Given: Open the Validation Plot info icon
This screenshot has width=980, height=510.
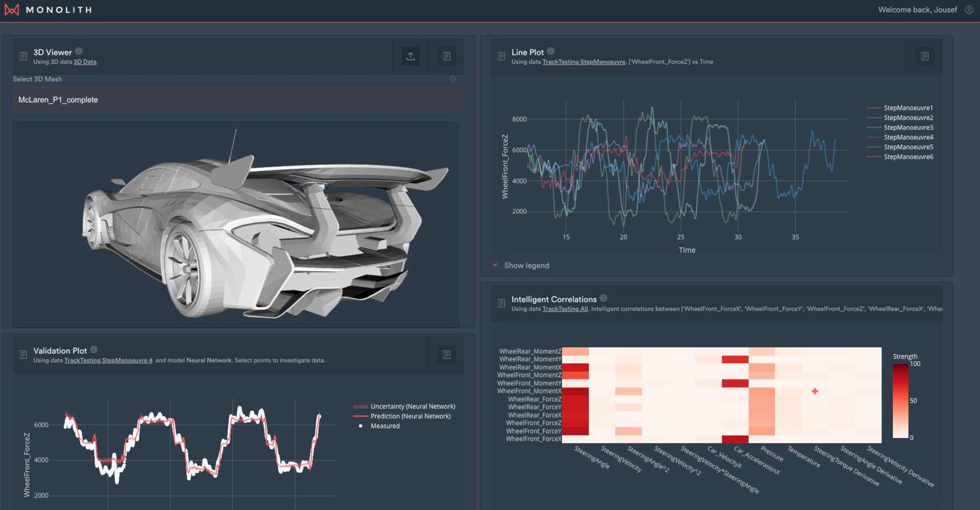Looking at the screenshot, I should click(94, 349).
